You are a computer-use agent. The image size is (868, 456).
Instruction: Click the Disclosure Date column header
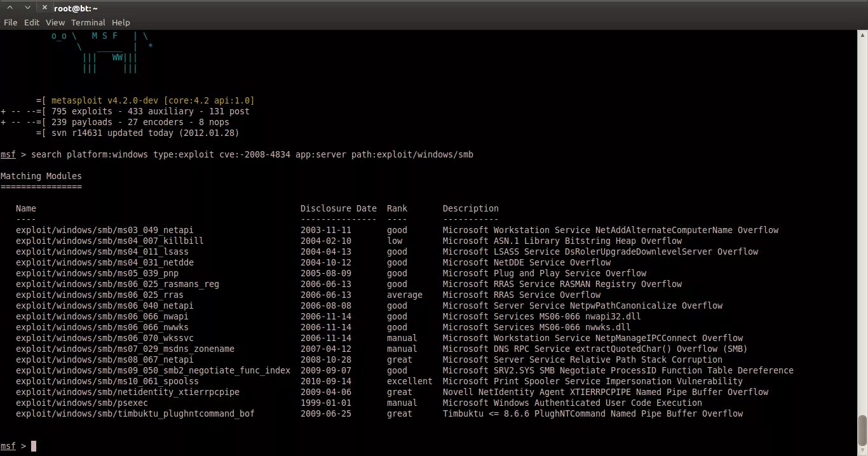pos(339,208)
